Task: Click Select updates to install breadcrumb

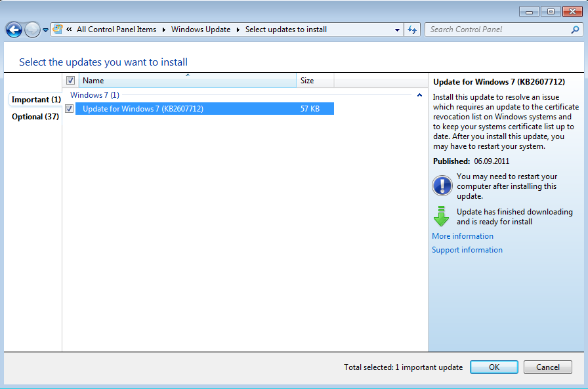Action: pyautogui.click(x=285, y=30)
